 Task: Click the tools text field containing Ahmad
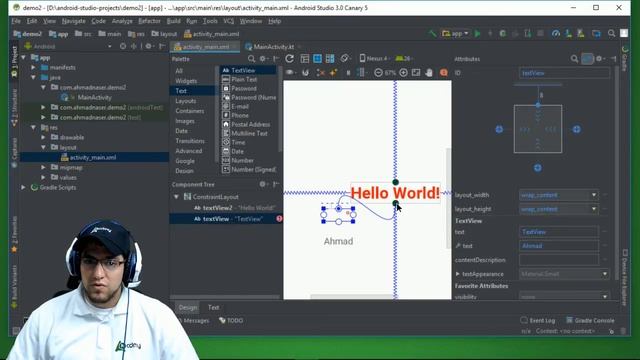pos(559,246)
